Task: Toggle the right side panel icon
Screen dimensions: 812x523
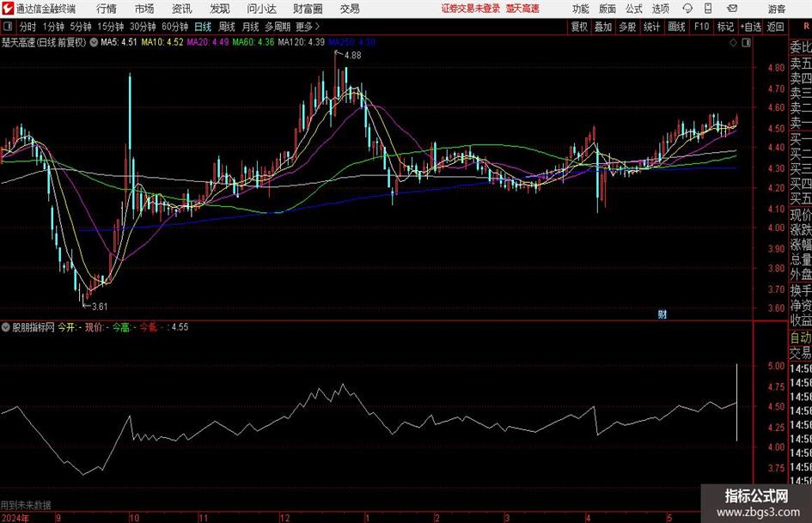Action: click(x=746, y=43)
